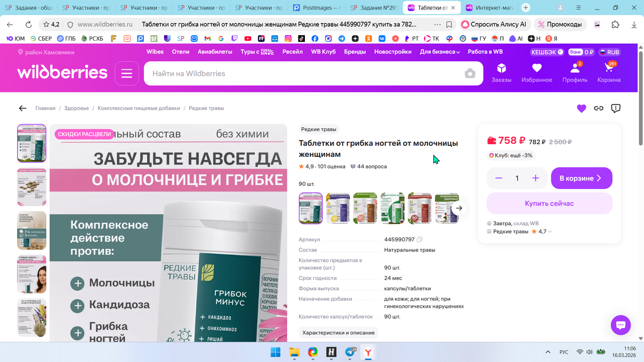The image size is (644, 362).
Task: Click В корзине button
Action: [582, 178]
